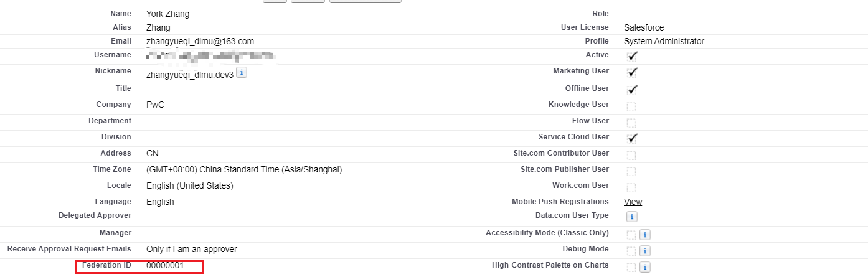Click the High-Contrast Palette info icon
Viewport: 868px width, 277px height.
[646, 267]
